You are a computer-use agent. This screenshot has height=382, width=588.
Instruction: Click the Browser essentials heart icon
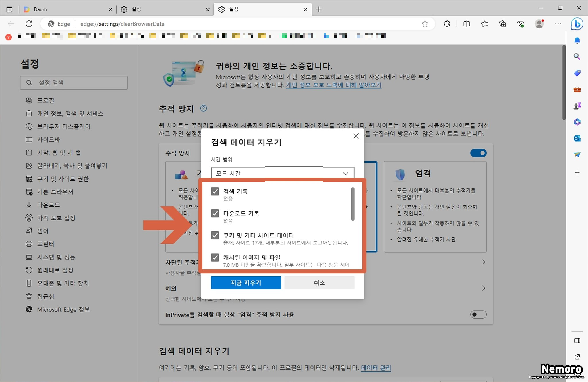click(x=521, y=24)
